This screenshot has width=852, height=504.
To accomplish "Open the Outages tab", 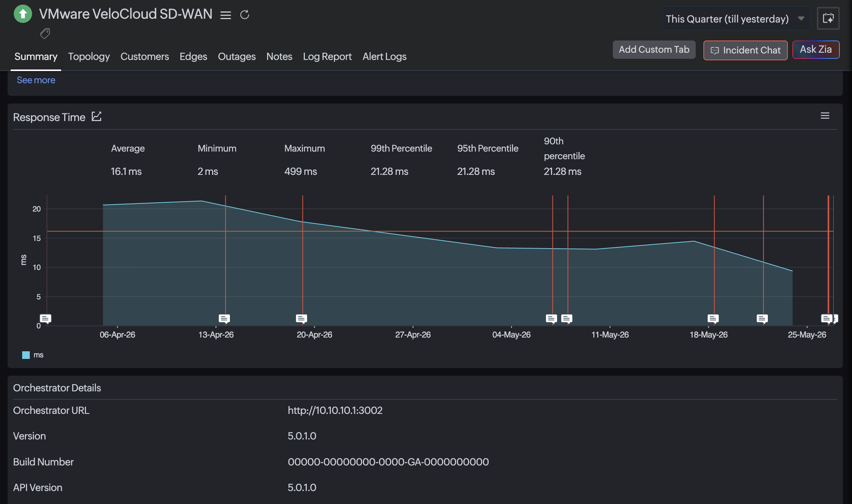I will click(x=236, y=57).
